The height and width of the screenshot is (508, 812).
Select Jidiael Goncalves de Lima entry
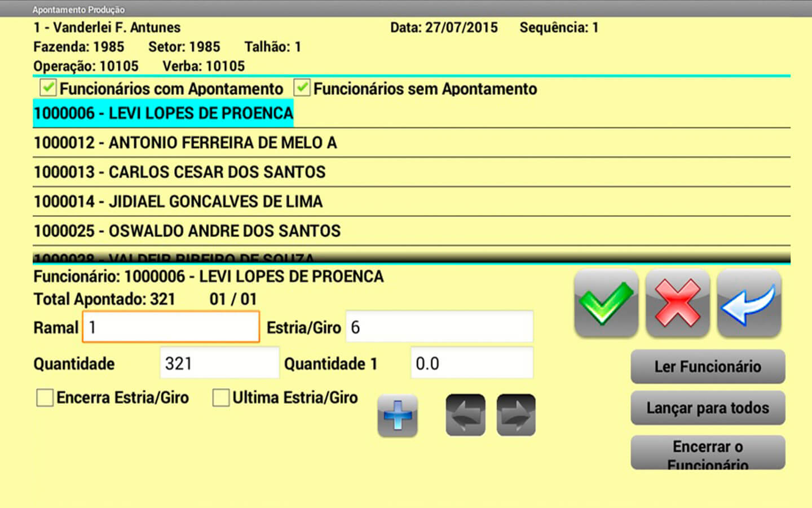click(x=178, y=202)
